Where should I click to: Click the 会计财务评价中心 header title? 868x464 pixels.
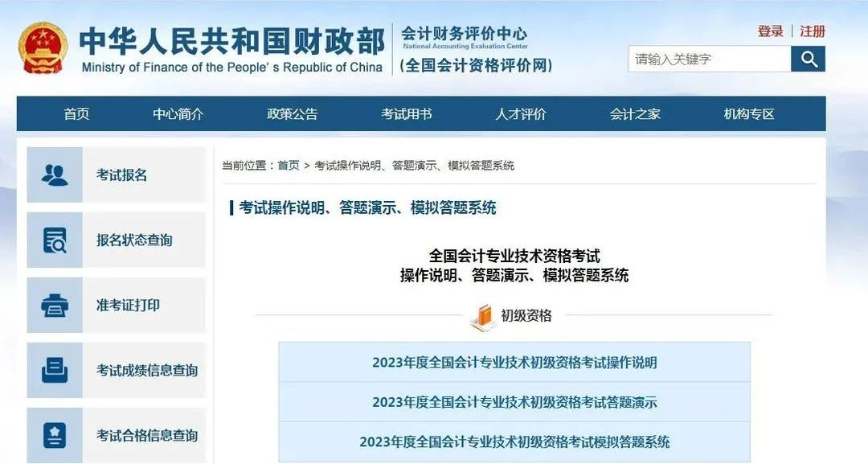pyautogui.click(x=465, y=33)
